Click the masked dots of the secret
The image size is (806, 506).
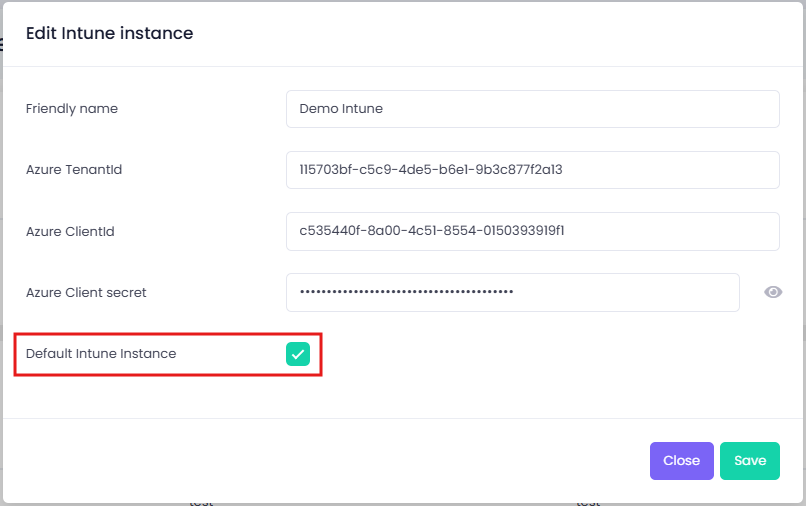tap(407, 292)
